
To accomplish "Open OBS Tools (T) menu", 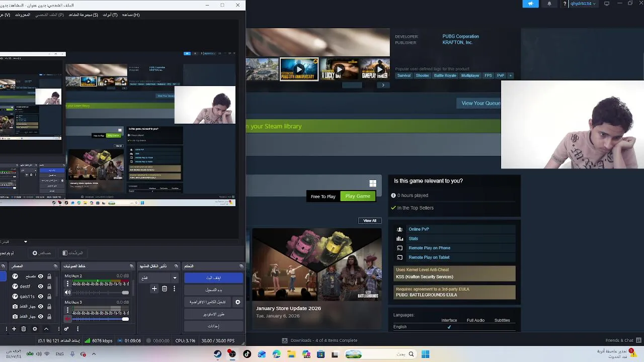I will [x=110, y=15].
